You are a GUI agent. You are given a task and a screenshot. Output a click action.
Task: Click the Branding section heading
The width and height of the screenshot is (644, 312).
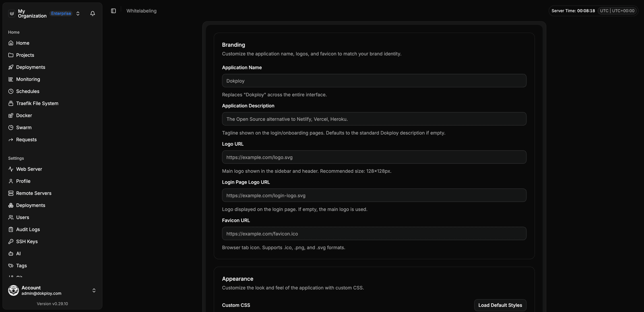(233, 45)
